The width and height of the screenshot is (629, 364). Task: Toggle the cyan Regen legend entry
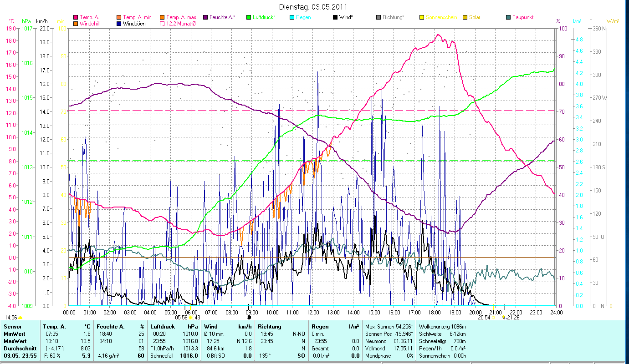tap(292, 17)
